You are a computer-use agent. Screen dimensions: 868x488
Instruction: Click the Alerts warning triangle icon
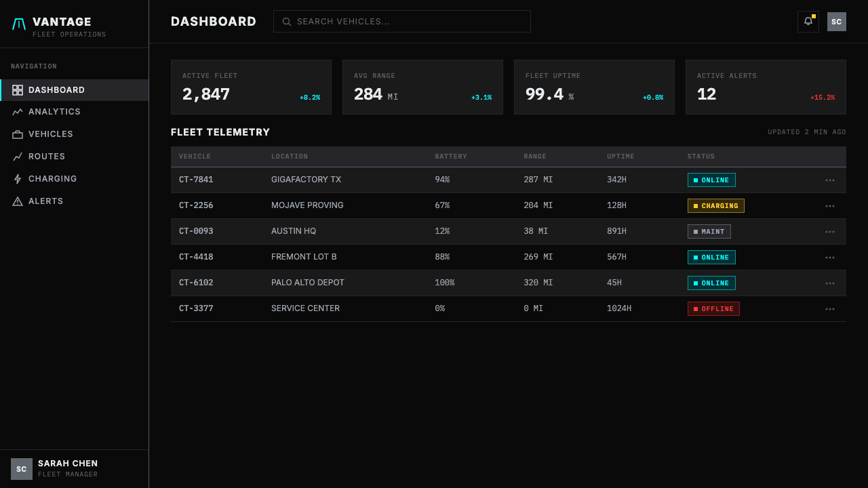coord(18,201)
